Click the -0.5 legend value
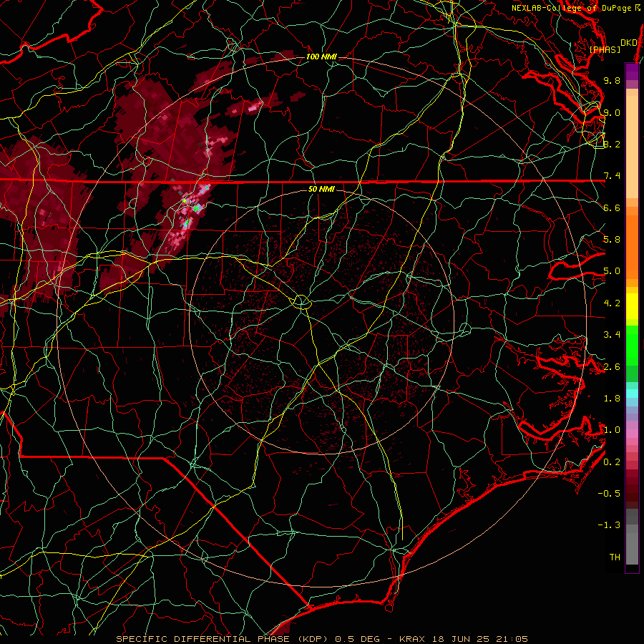The height and width of the screenshot is (644, 644). pos(609,494)
